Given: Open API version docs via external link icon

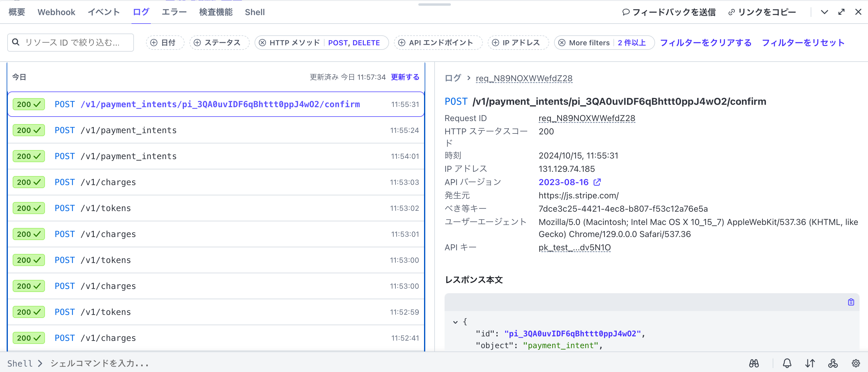Looking at the screenshot, I should pyautogui.click(x=597, y=182).
